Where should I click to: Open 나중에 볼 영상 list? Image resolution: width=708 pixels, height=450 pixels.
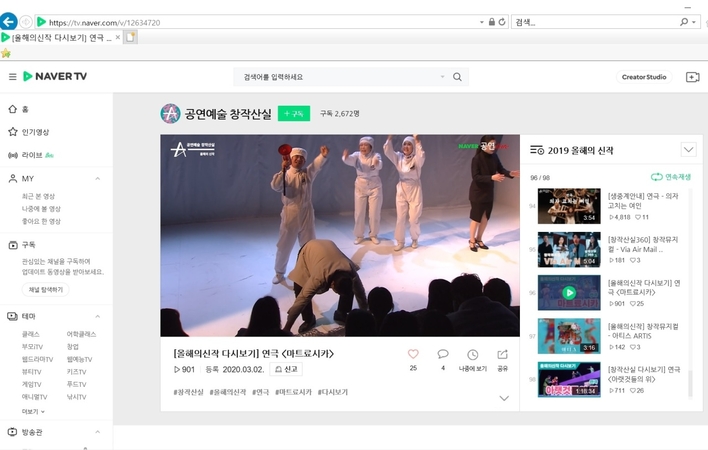coord(41,209)
